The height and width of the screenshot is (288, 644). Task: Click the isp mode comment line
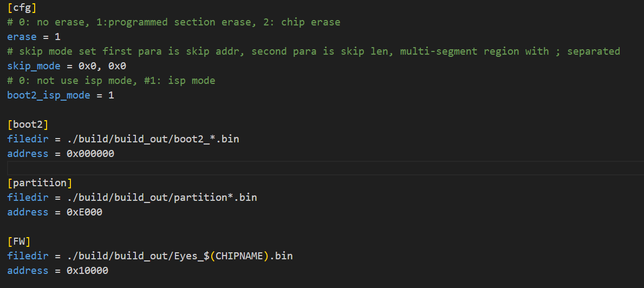(x=111, y=81)
